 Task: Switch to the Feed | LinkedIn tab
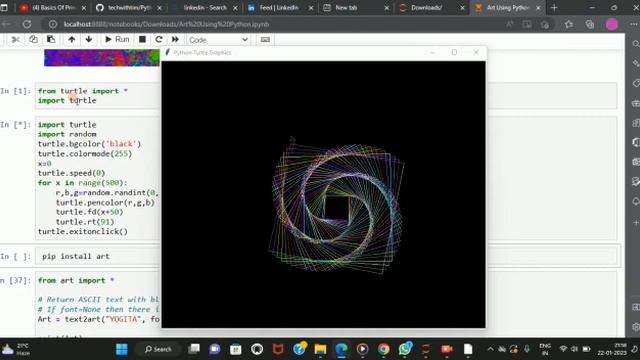pos(280,8)
